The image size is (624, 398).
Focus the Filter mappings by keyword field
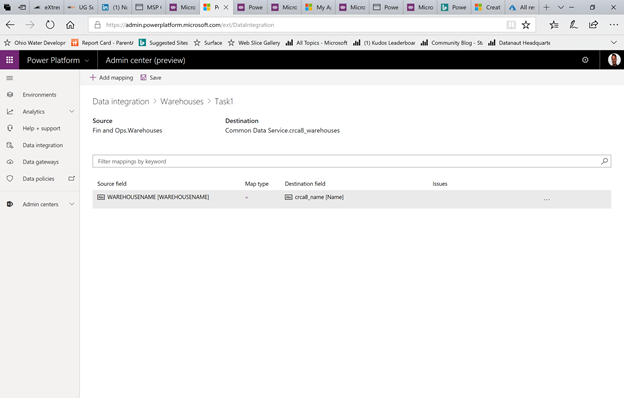(351, 161)
